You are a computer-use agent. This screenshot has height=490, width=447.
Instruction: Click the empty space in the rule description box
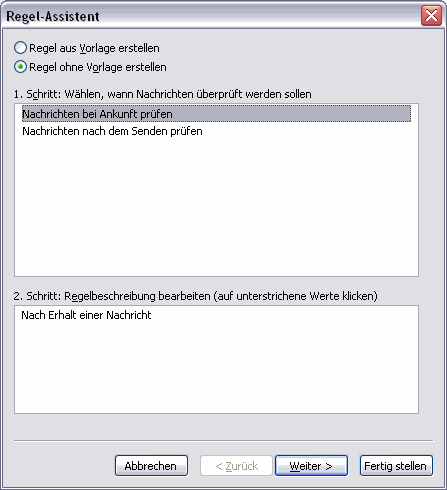tap(216, 367)
